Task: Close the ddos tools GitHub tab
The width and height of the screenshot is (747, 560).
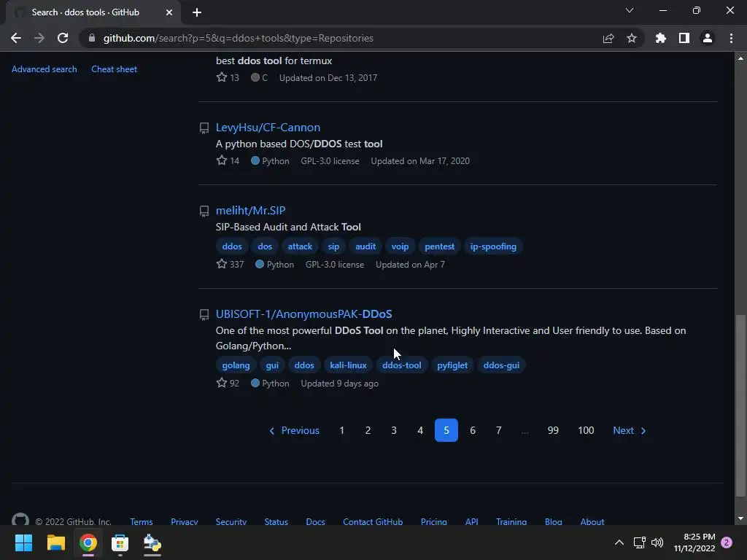Action: (x=169, y=12)
